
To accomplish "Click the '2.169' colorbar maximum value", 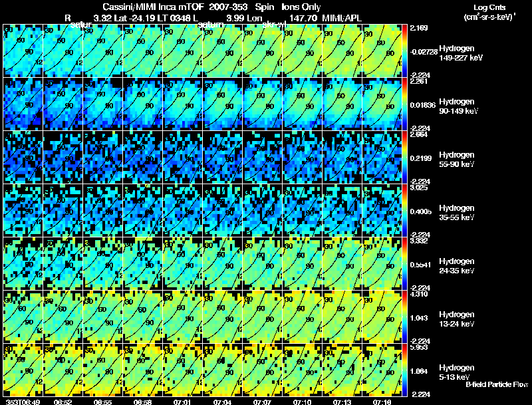I will 419,28.
